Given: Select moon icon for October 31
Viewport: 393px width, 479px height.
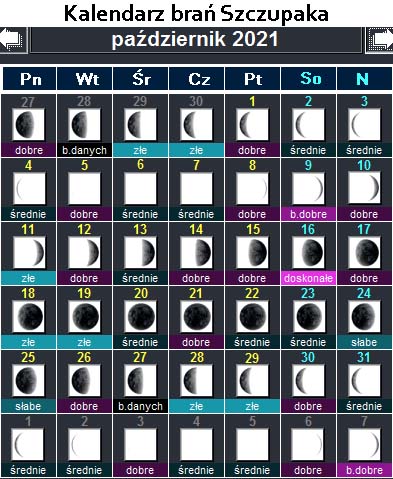Looking at the screenshot, I should pyautogui.click(x=364, y=380).
